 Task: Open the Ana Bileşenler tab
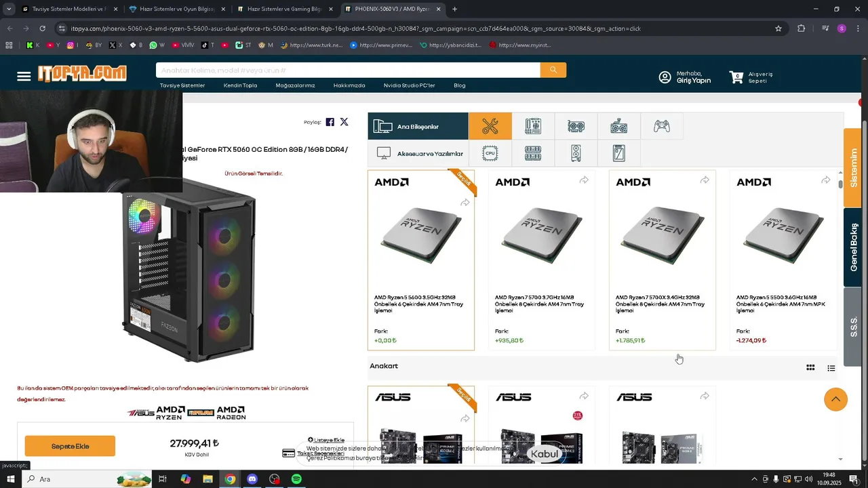point(418,126)
